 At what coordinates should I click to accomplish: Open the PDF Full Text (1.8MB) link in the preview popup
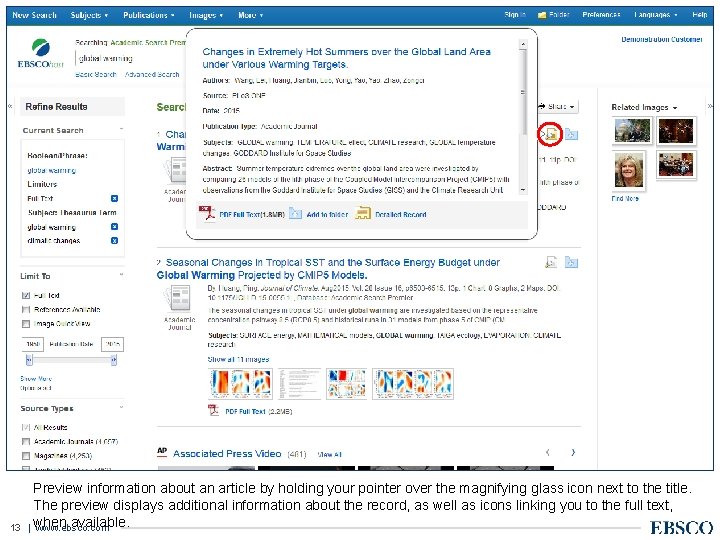(252, 214)
